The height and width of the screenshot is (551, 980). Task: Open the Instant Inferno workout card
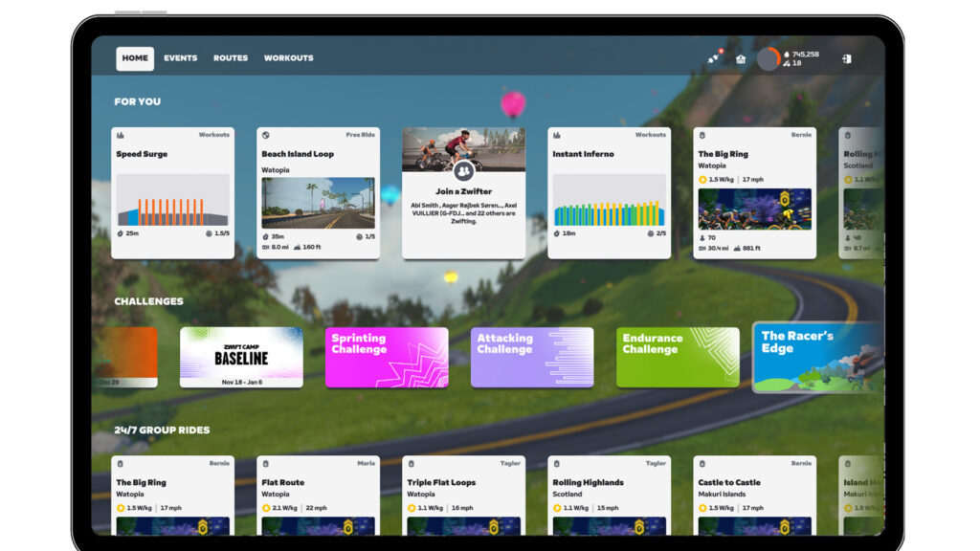coord(610,193)
